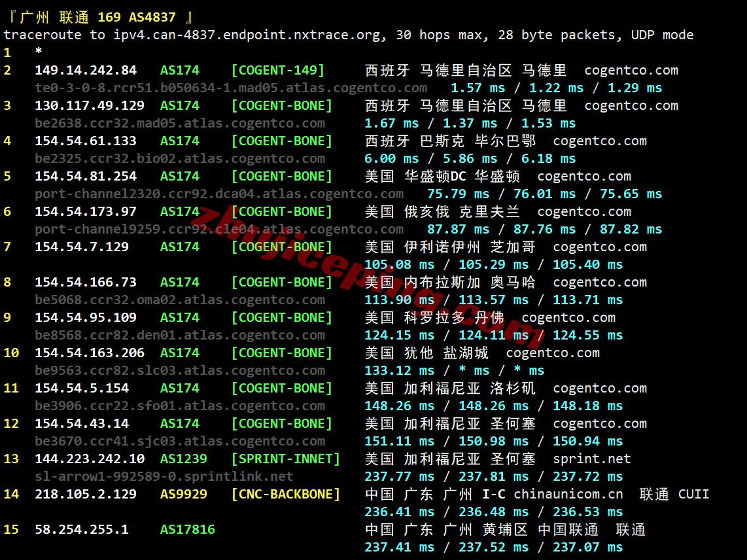Click the [COGENT-149] label
The image size is (747, 560).
278,71
